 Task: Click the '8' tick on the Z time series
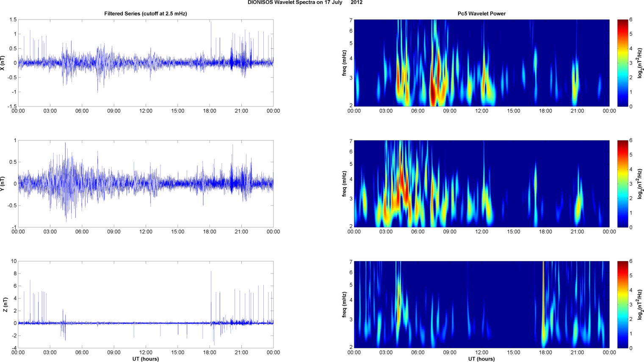pyautogui.click(x=15, y=274)
